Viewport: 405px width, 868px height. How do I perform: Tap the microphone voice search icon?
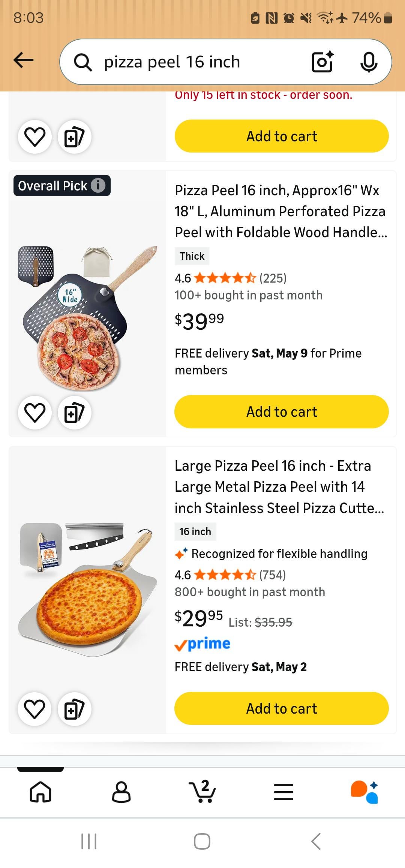pos(368,62)
